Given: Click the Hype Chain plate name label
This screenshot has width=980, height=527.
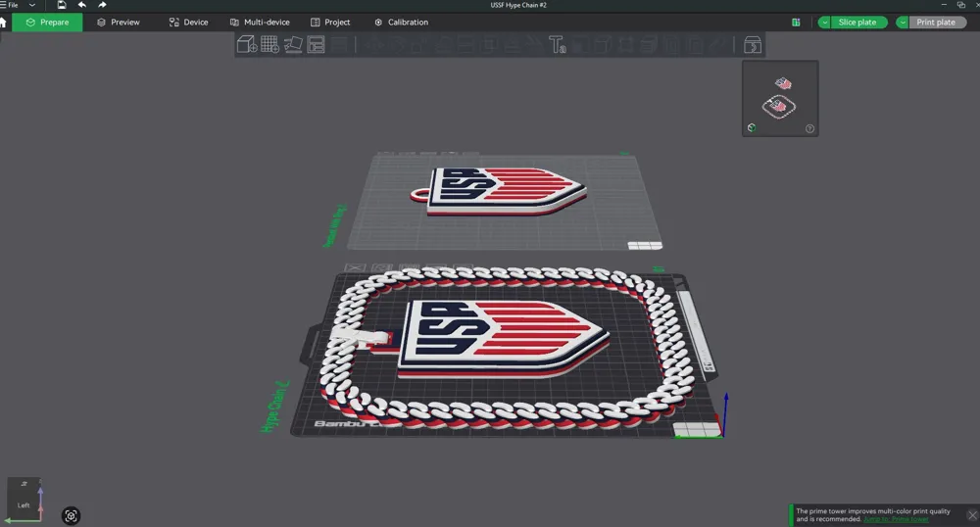Looking at the screenshot, I should click(x=274, y=407).
